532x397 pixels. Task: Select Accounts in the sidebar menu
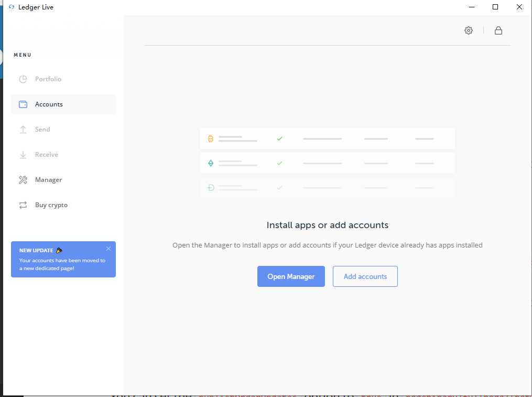(x=49, y=104)
